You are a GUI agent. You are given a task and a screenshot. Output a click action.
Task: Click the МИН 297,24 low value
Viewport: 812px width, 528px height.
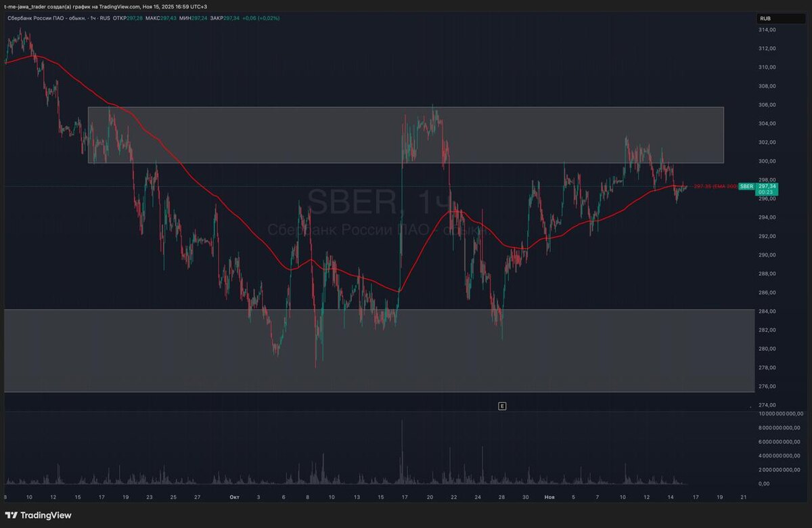[x=194, y=18]
